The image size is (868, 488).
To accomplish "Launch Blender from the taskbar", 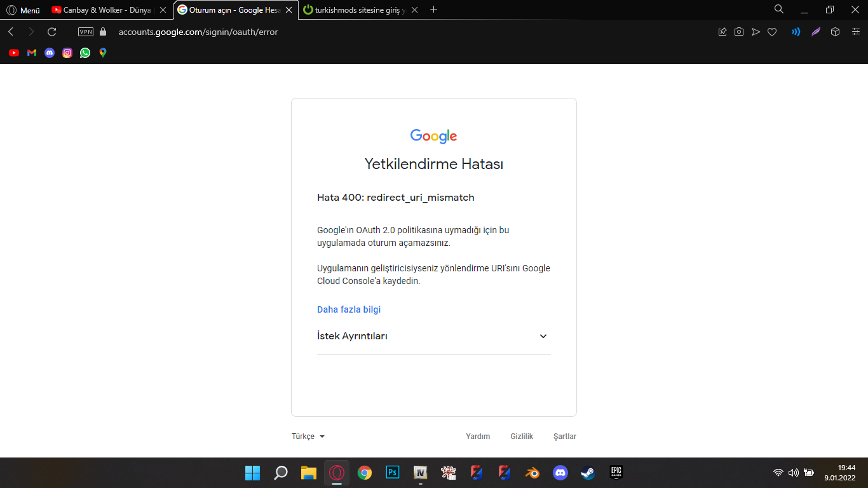I will point(532,473).
